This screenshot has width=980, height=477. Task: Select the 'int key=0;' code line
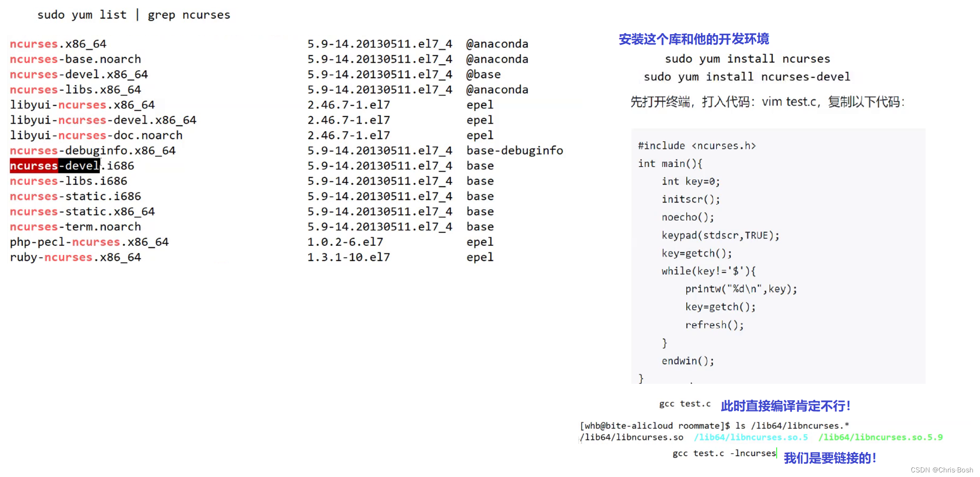point(690,182)
